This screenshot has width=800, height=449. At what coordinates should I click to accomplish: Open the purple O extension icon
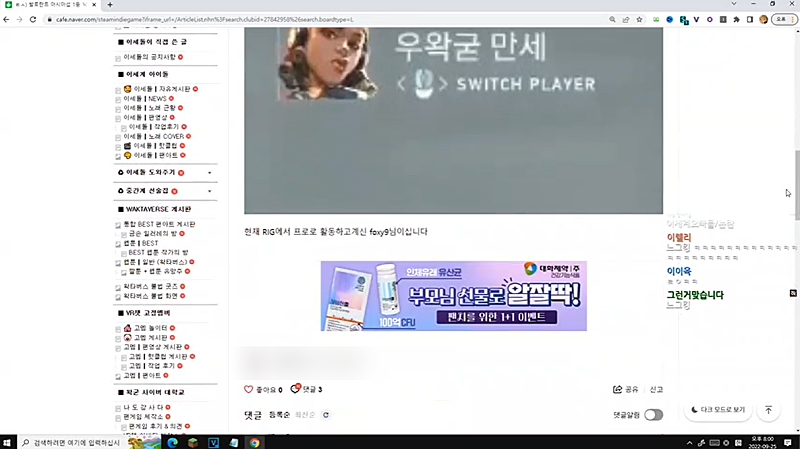click(x=710, y=19)
